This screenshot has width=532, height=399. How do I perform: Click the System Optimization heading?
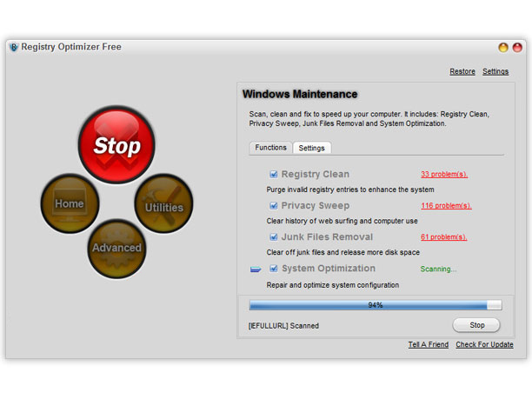[x=329, y=269]
